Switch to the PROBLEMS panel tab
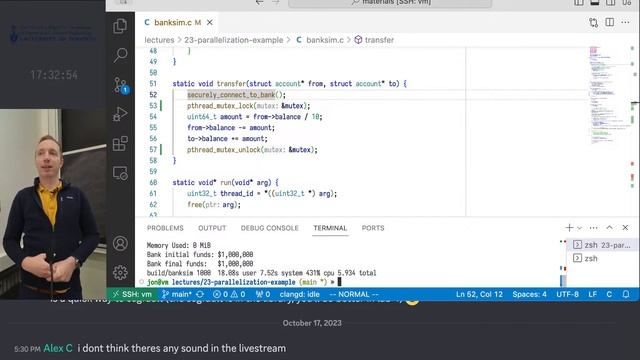 pyautogui.click(x=165, y=228)
